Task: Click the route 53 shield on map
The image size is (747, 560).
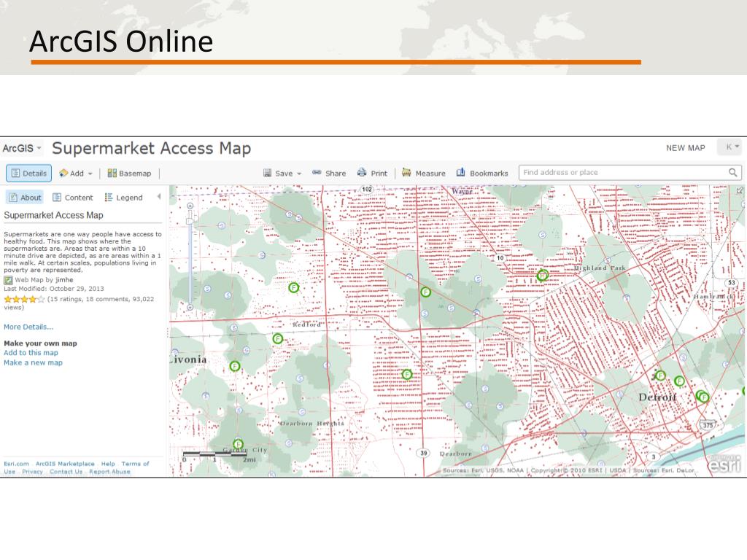Action: [x=732, y=283]
